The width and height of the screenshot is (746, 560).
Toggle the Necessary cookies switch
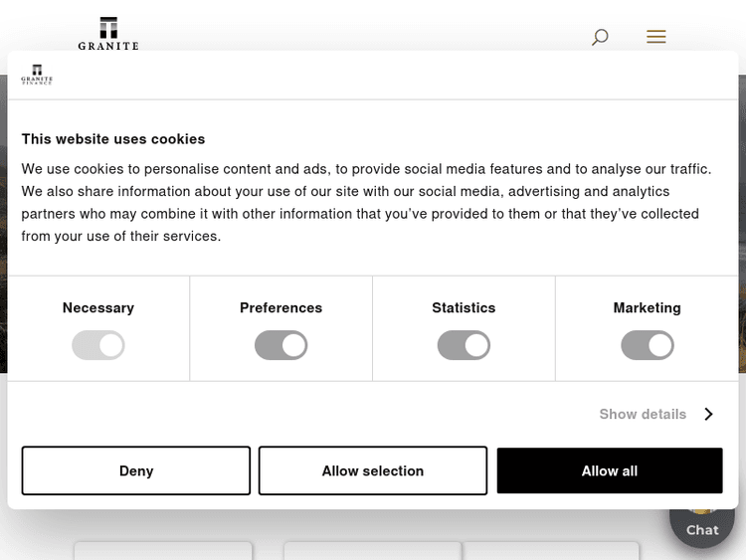98,345
